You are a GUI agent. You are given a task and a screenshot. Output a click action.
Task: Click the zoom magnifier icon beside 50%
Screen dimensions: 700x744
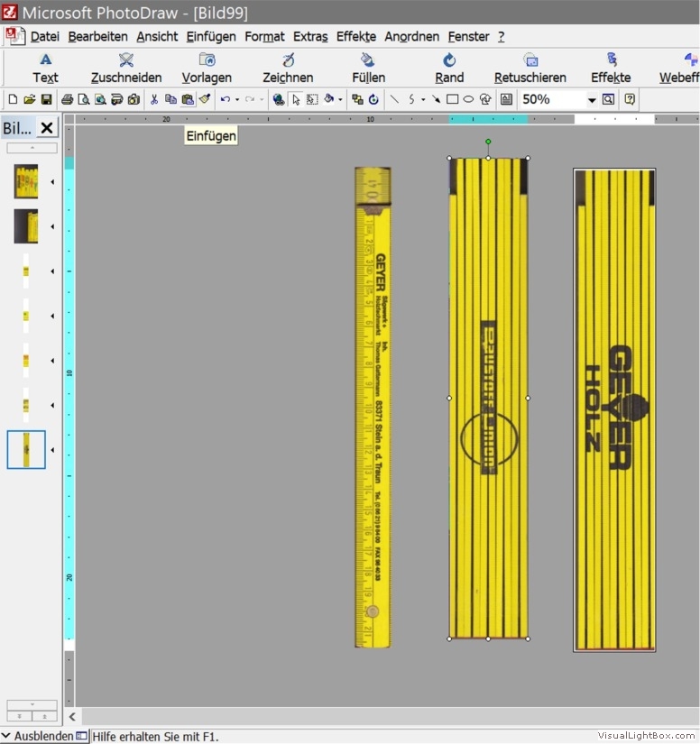pos(608,99)
